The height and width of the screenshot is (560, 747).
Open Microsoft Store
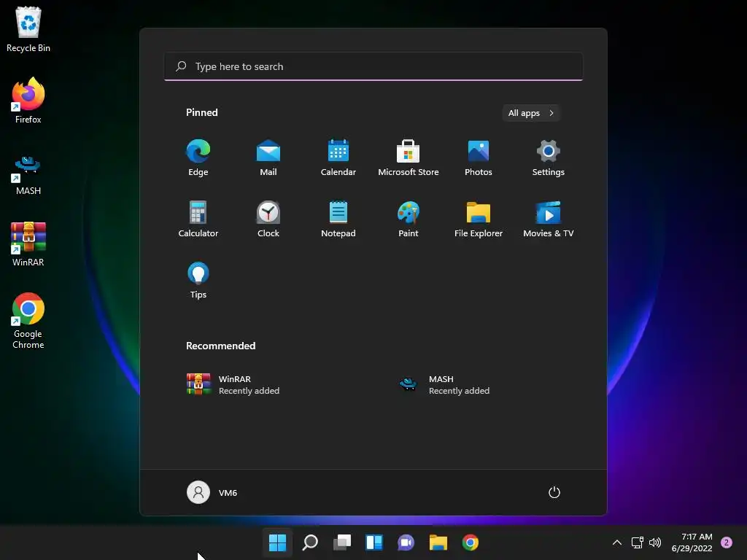pyautogui.click(x=409, y=157)
